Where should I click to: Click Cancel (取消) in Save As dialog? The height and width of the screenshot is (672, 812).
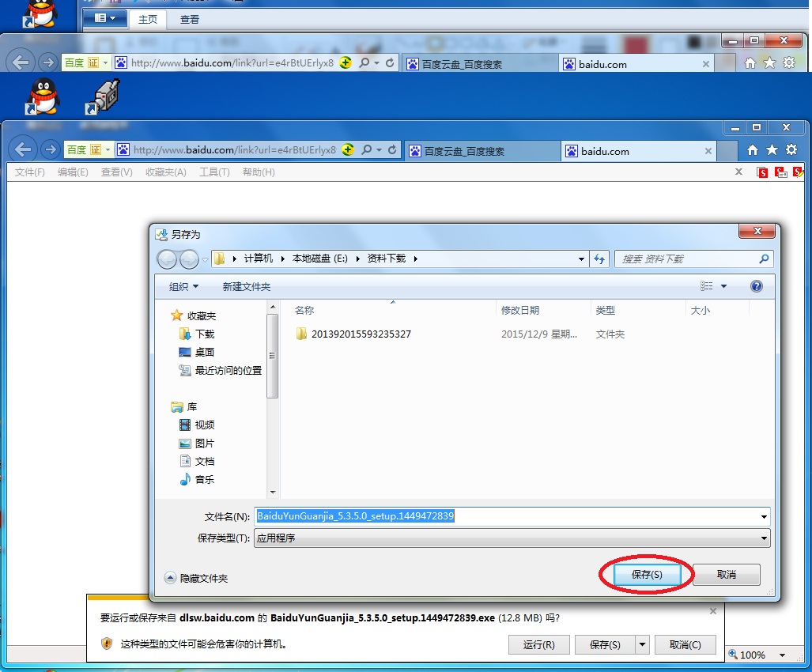pos(726,574)
